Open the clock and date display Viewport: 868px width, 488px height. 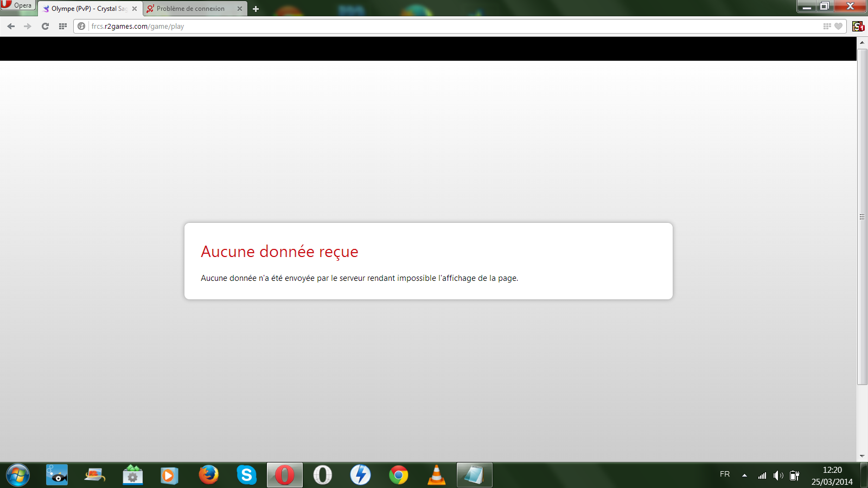click(832, 476)
